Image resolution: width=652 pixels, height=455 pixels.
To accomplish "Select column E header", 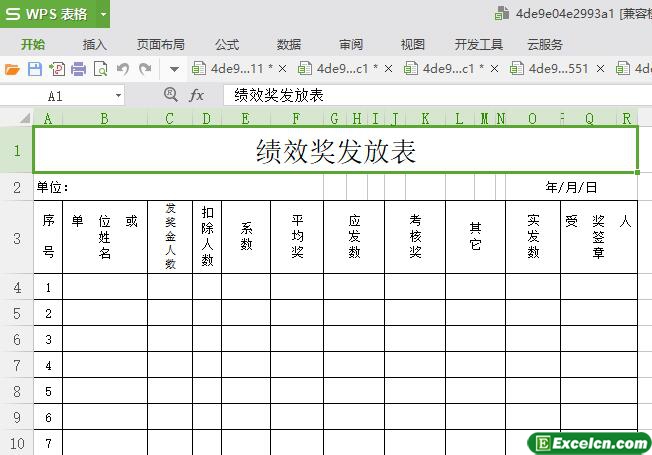I will 246,119.
